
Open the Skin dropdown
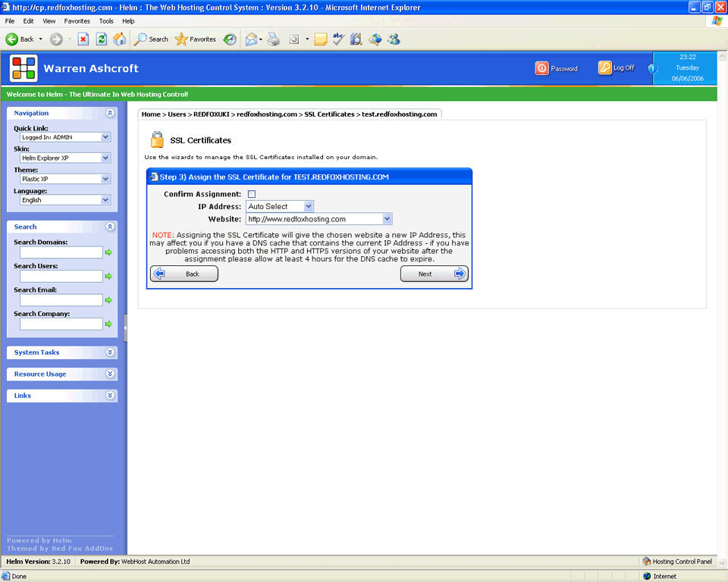[65, 158]
